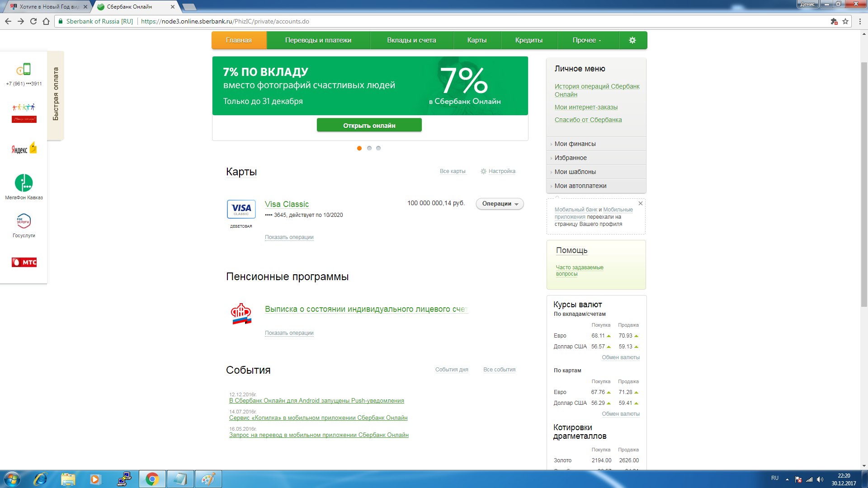This screenshot has width=868, height=488.
Task: Bookmark this page with the star icon
Action: pyautogui.click(x=845, y=21)
